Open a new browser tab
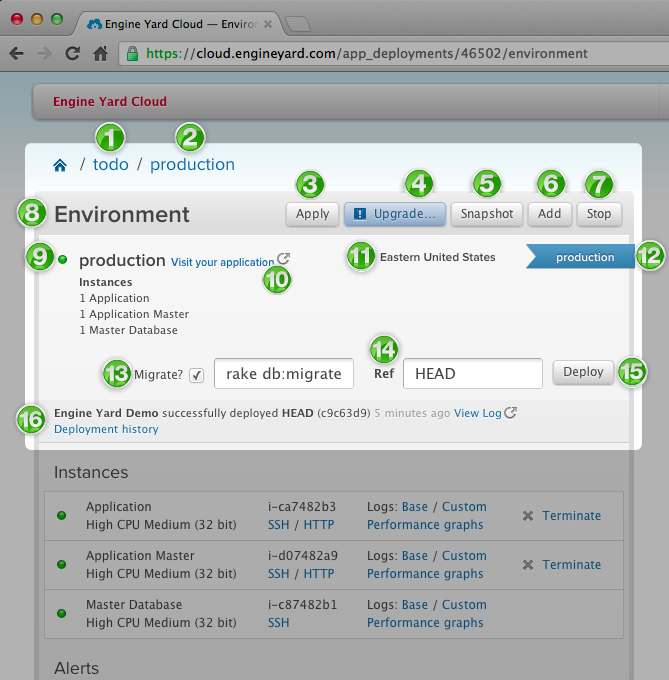 click(297, 23)
